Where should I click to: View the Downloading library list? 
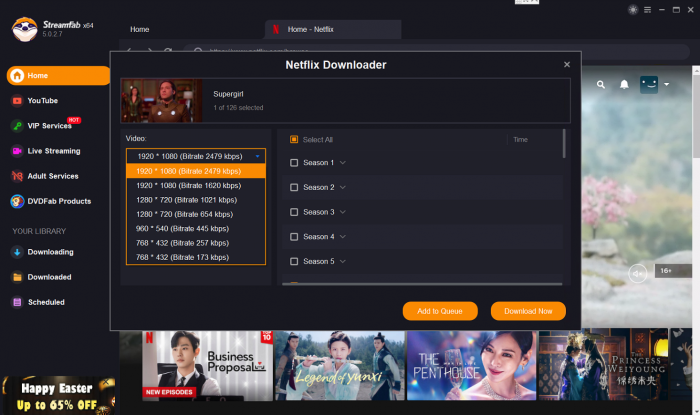pyautogui.click(x=50, y=252)
